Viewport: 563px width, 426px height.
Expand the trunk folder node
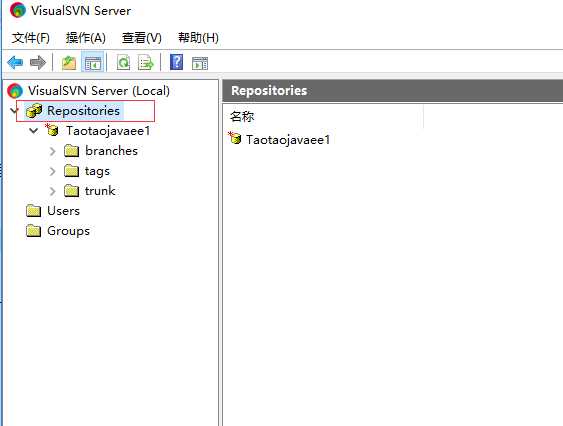pyautogui.click(x=52, y=191)
